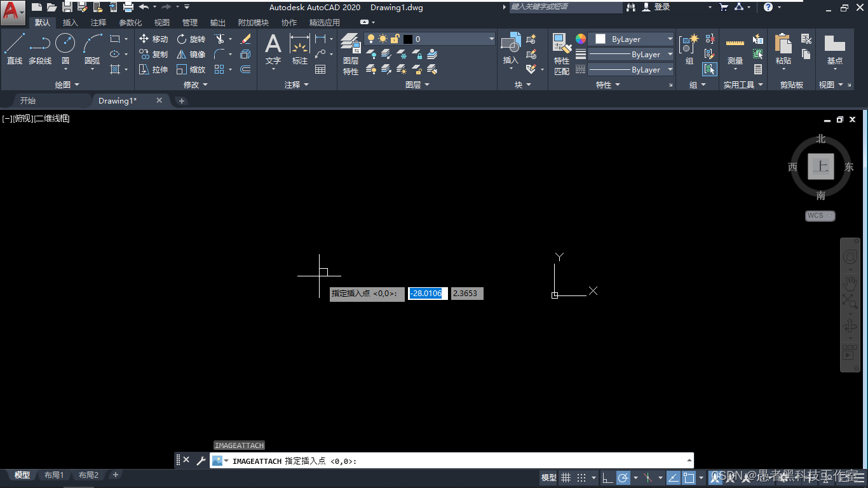Switch to the View (视图) ribbon tab
Screen dimensions: 868x488
(162, 22)
